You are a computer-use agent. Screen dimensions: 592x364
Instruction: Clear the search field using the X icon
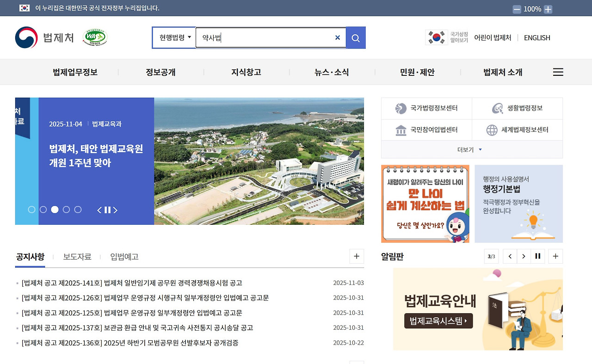[337, 37]
